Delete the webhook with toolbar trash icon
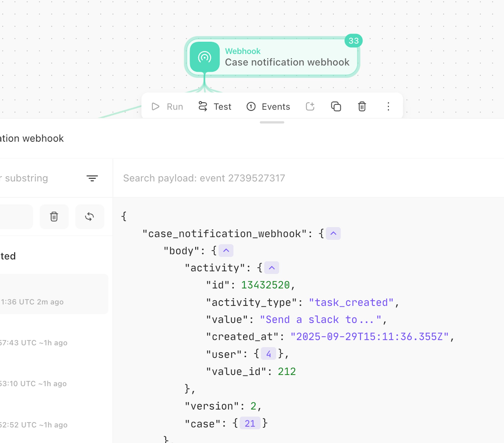 click(362, 106)
